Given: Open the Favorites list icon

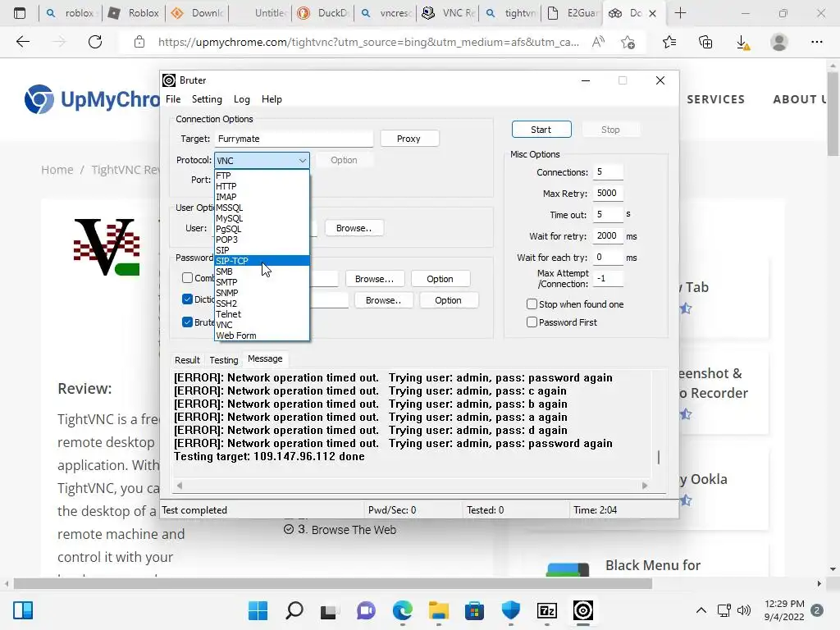Looking at the screenshot, I should pyautogui.click(x=669, y=42).
